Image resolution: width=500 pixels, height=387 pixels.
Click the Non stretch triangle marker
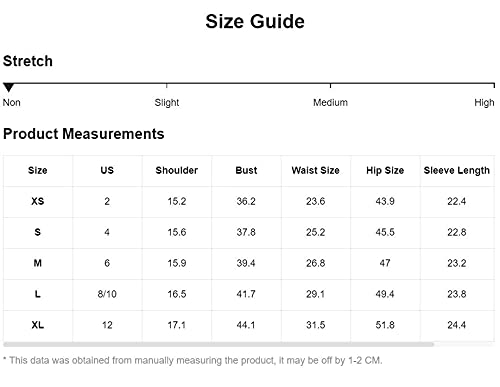(x=9, y=88)
